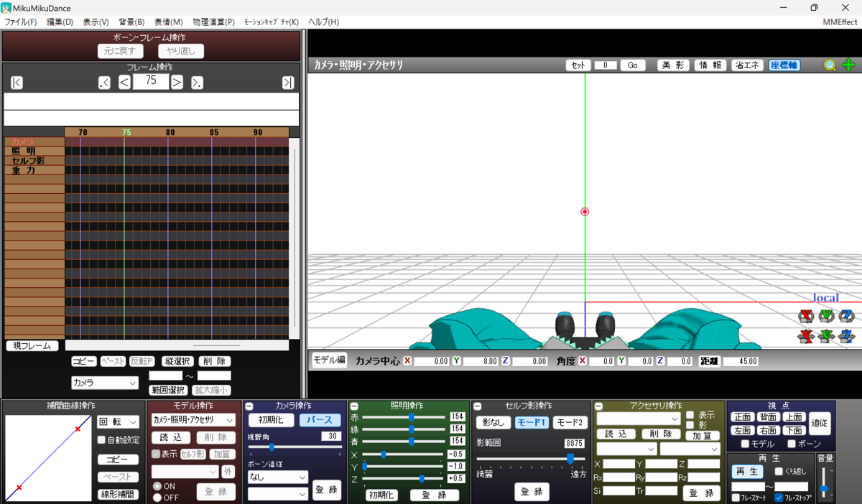Collapse the 照明操作 panel minus icon

(353, 406)
